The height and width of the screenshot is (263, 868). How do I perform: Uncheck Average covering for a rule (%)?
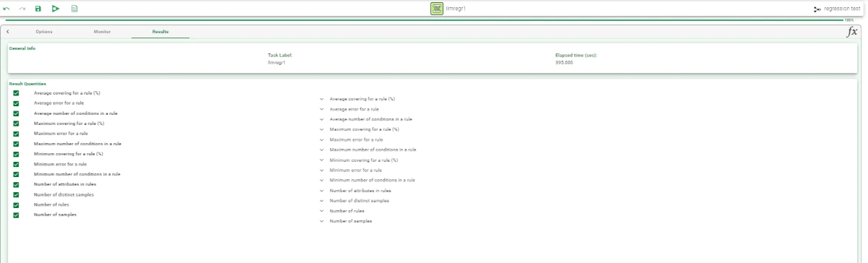16,92
